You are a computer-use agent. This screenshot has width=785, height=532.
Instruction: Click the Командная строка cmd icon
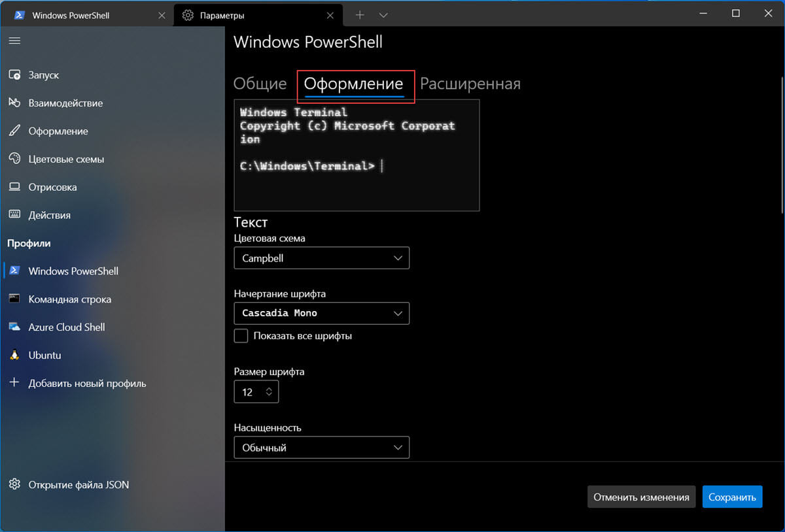pyautogui.click(x=14, y=299)
